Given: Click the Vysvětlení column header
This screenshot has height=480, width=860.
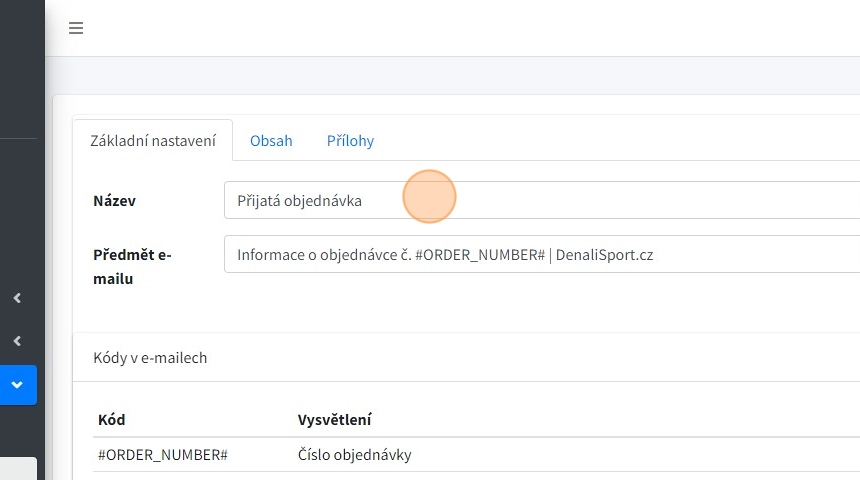Looking at the screenshot, I should tap(334, 419).
